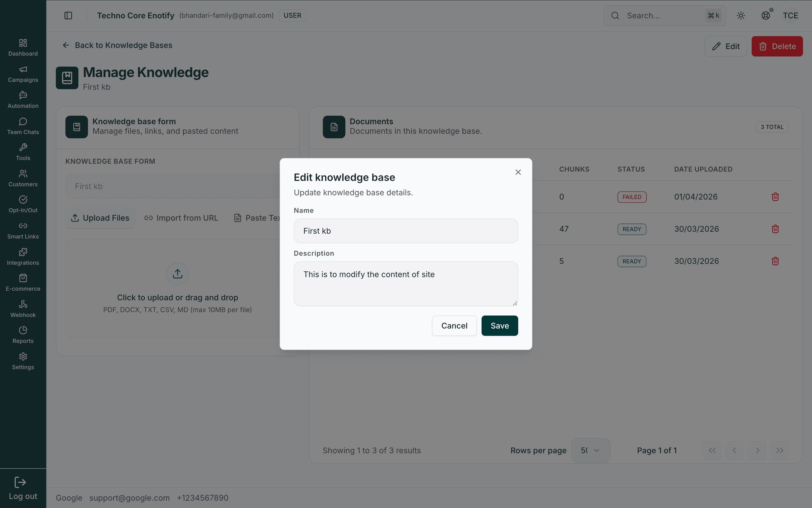The image size is (812, 508).
Task: Open Rows per page dropdown
Action: [591, 450]
